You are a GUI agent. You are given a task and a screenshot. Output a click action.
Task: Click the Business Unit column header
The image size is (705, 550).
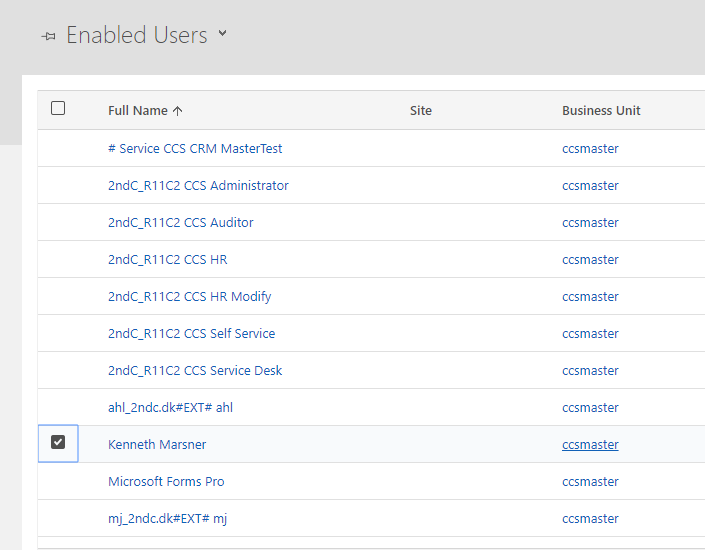pyautogui.click(x=601, y=111)
